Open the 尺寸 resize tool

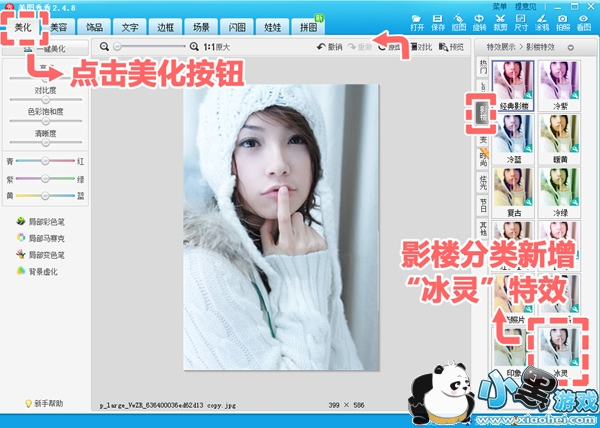521,23
